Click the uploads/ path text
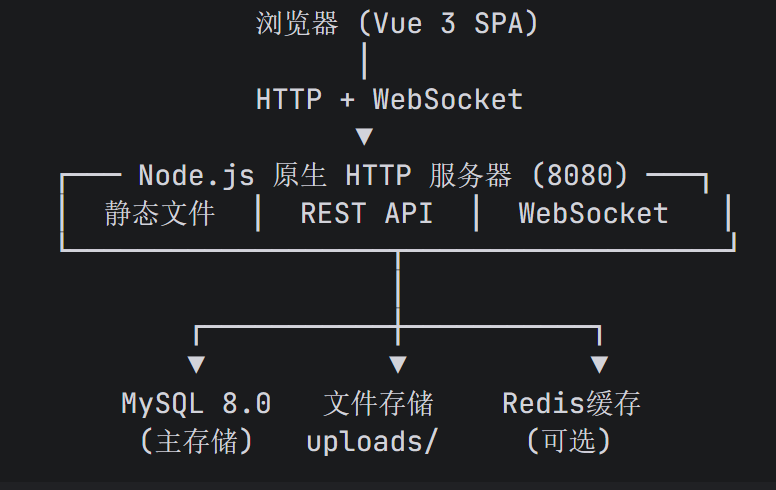 pyautogui.click(x=372, y=441)
